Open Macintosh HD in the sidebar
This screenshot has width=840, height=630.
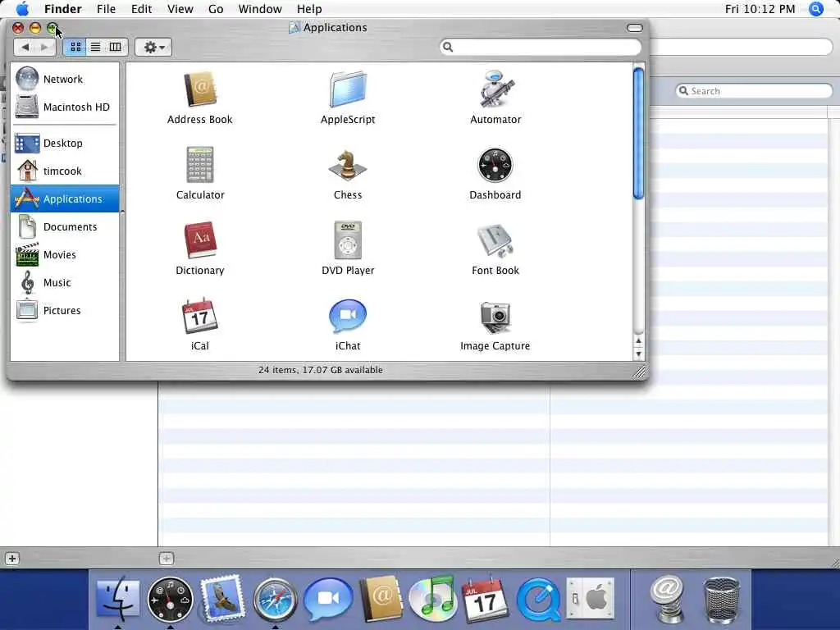pyautogui.click(x=65, y=107)
